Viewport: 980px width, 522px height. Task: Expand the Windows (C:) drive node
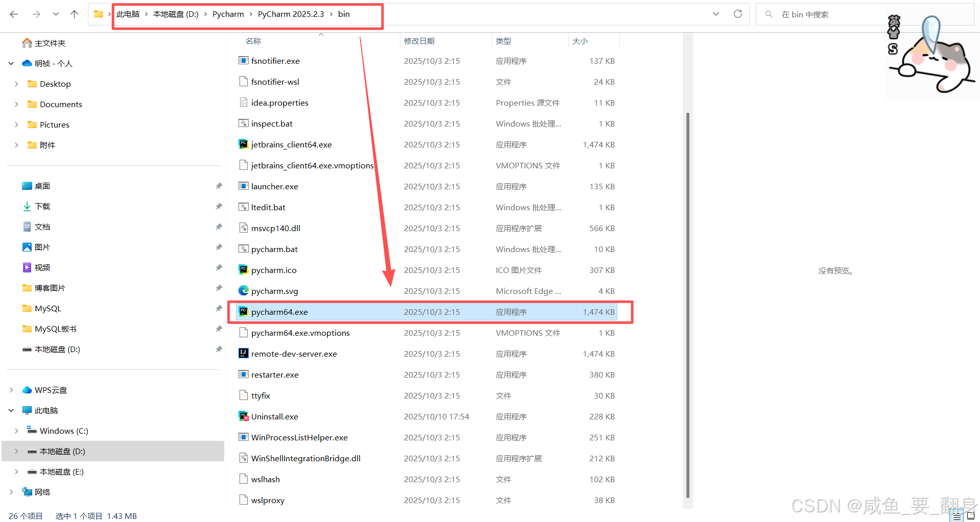16,431
